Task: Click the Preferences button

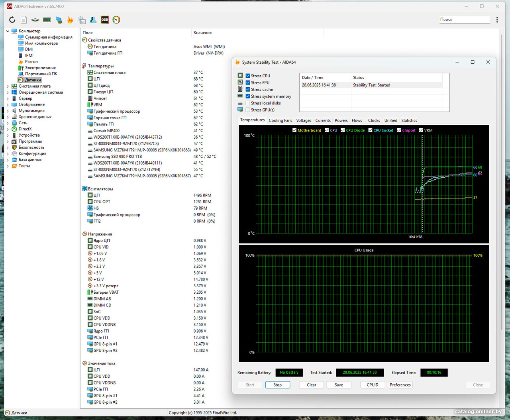Action: click(x=400, y=385)
